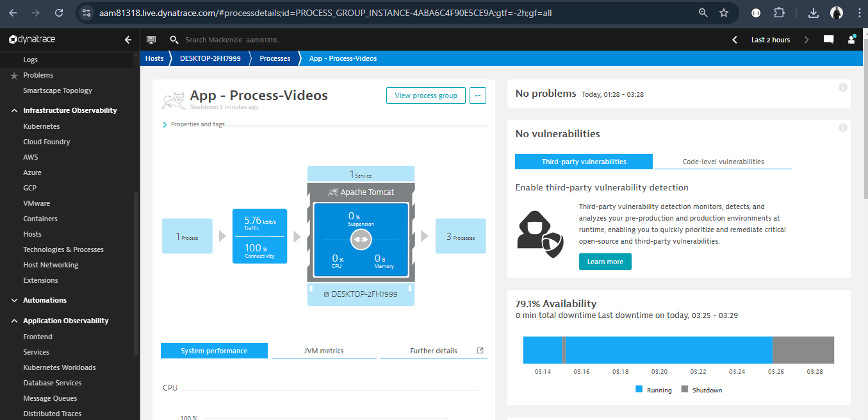868x420 pixels.
Task: Switch to JVM metrics tab
Action: [x=323, y=351]
